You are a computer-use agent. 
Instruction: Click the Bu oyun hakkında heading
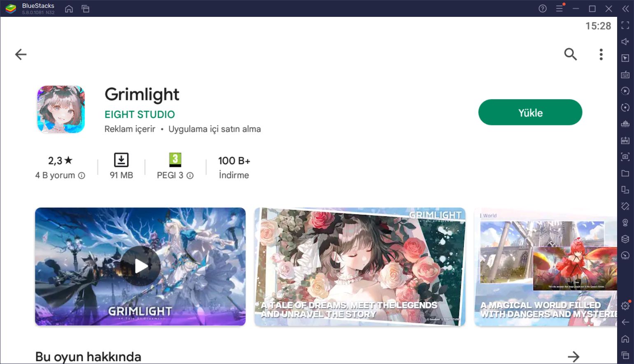click(88, 357)
